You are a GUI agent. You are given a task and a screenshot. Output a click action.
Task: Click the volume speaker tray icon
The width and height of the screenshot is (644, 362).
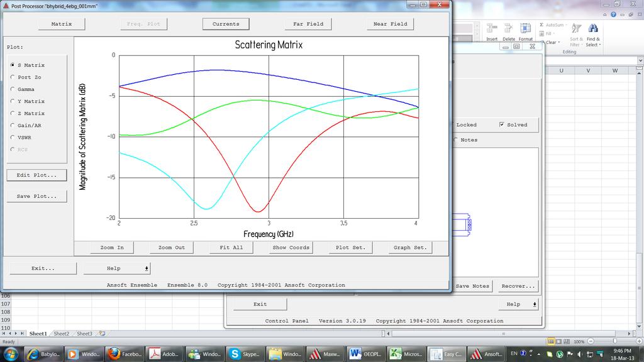coord(579,354)
